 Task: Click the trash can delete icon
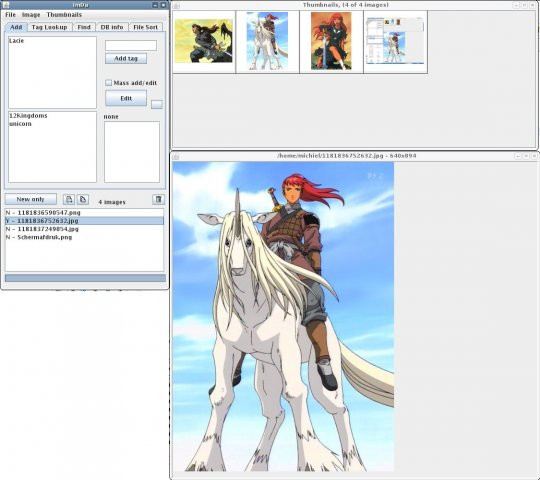pyautogui.click(x=158, y=199)
